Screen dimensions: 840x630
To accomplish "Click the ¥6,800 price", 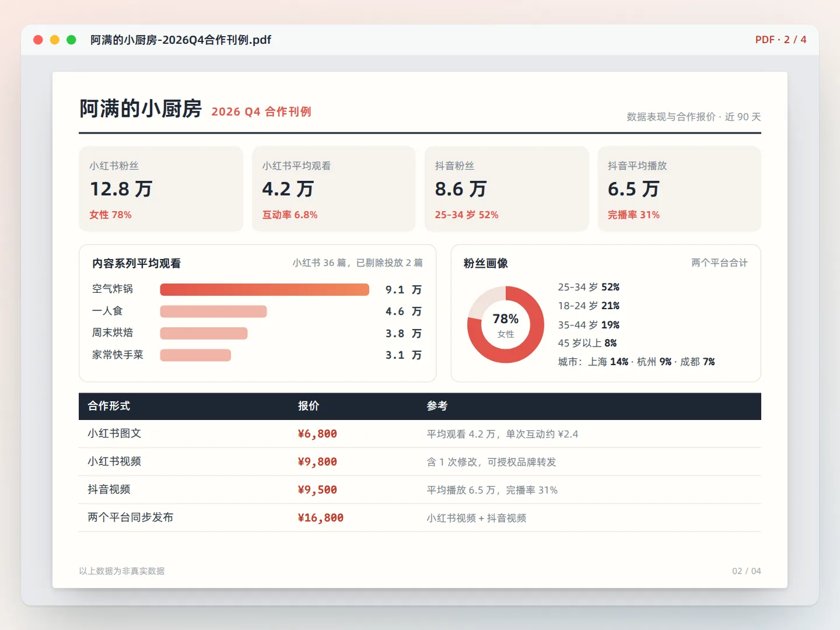I will [x=317, y=434].
